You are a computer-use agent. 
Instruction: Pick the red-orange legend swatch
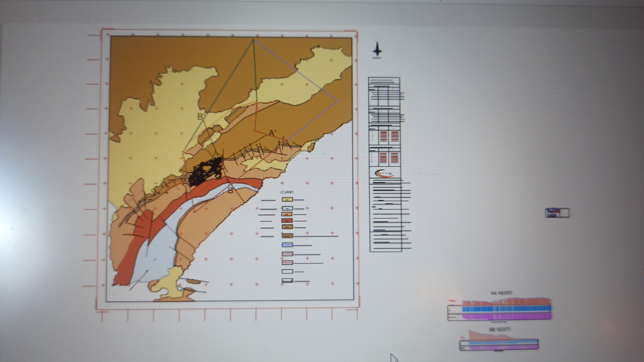pyautogui.click(x=287, y=221)
